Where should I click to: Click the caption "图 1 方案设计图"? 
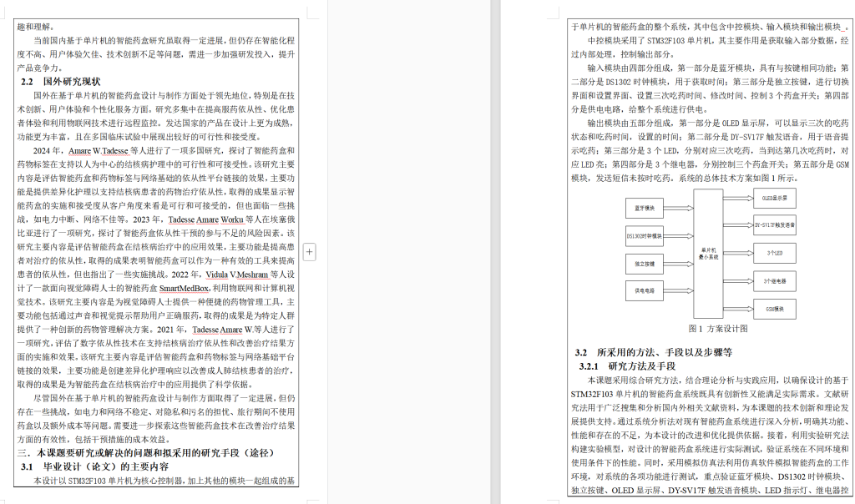click(x=720, y=328)
